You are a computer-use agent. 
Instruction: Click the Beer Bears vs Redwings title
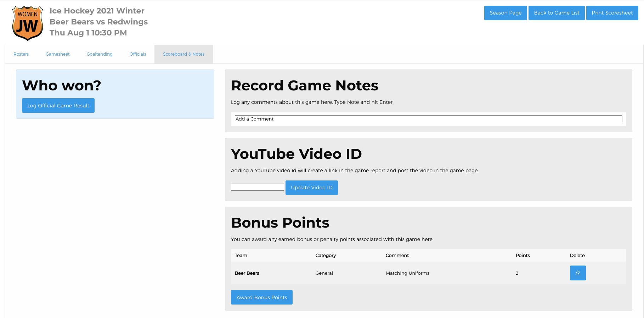pyautogui.click(x=99, y=22)
